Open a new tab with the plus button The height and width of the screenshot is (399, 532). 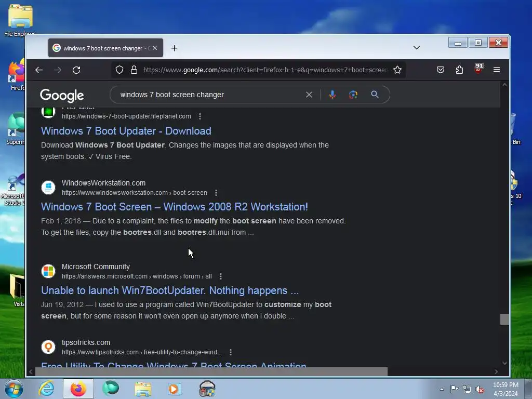coord(175,48)
